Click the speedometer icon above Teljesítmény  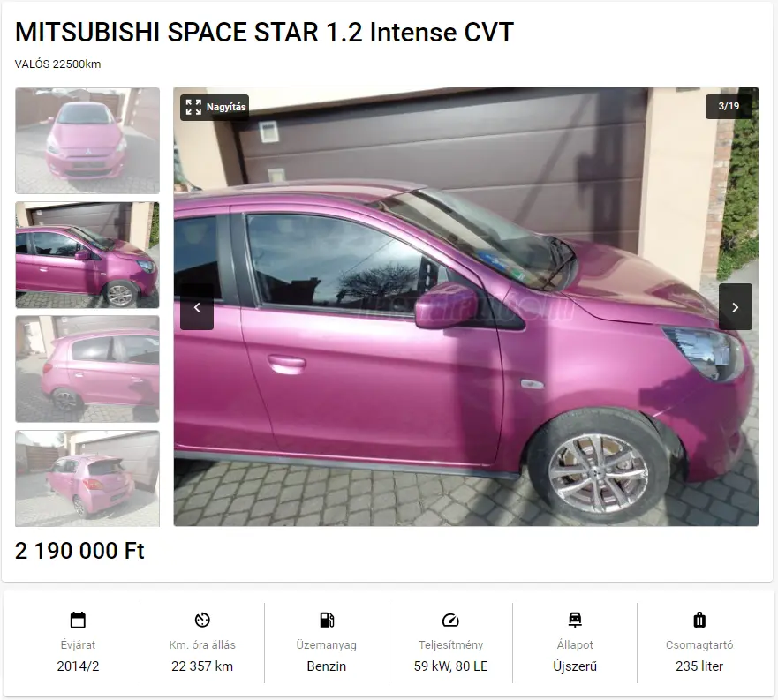[450, 621]
